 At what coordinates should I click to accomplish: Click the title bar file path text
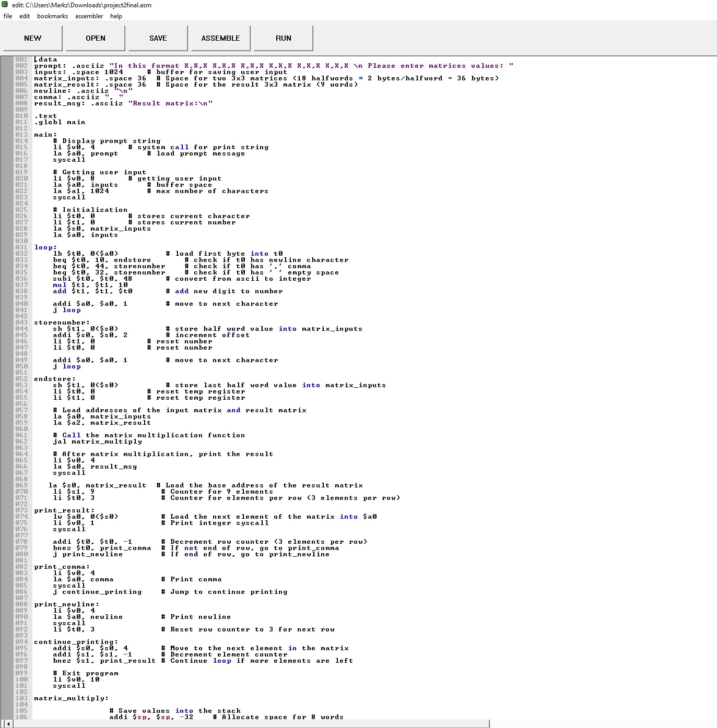81,5
